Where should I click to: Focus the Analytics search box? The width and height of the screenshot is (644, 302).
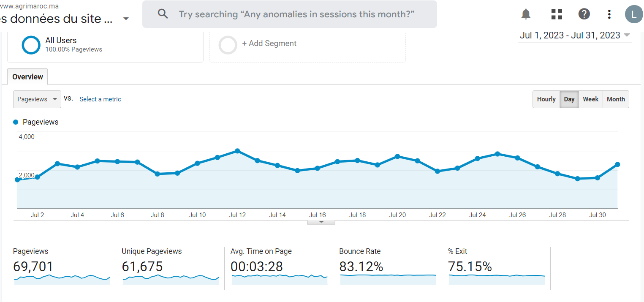click(290, 14)
